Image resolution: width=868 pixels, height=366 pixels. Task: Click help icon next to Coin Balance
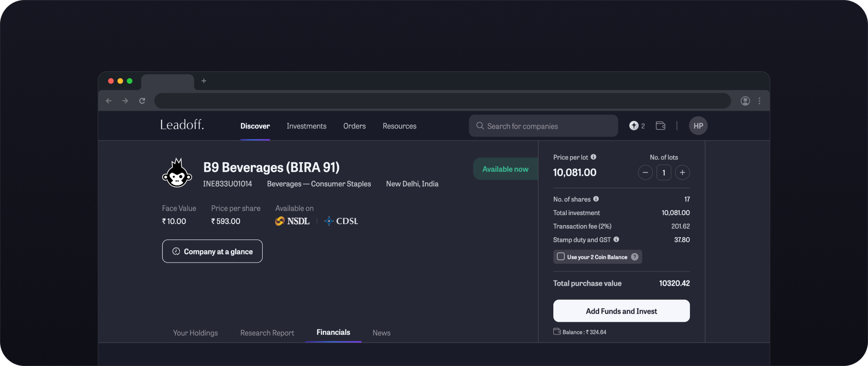coord(635,257)
